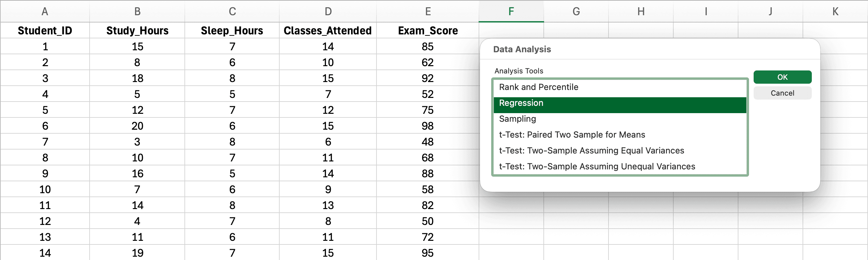Viewport: 868px width, 260px height.
Task: Select t-Test: Paired Two Sample for Means
Action: click(572, 135)
